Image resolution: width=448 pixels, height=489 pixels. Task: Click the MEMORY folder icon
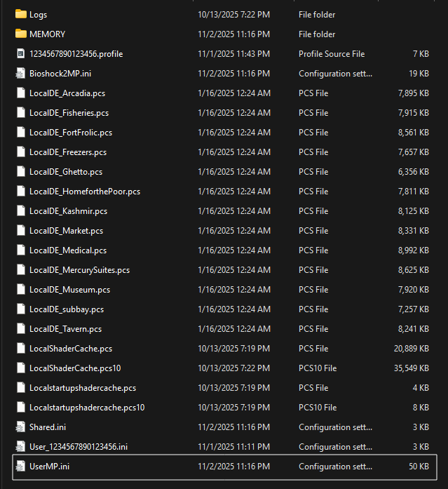click(x=20, y=34)
